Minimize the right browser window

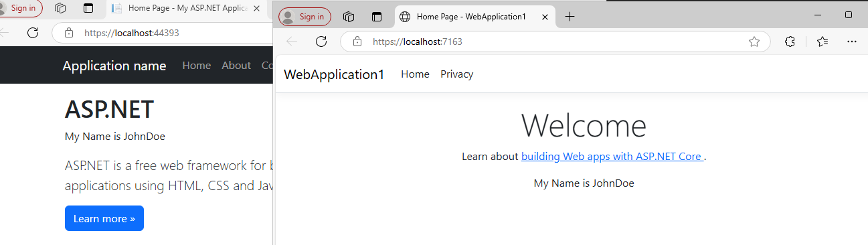tap(818, 14)
